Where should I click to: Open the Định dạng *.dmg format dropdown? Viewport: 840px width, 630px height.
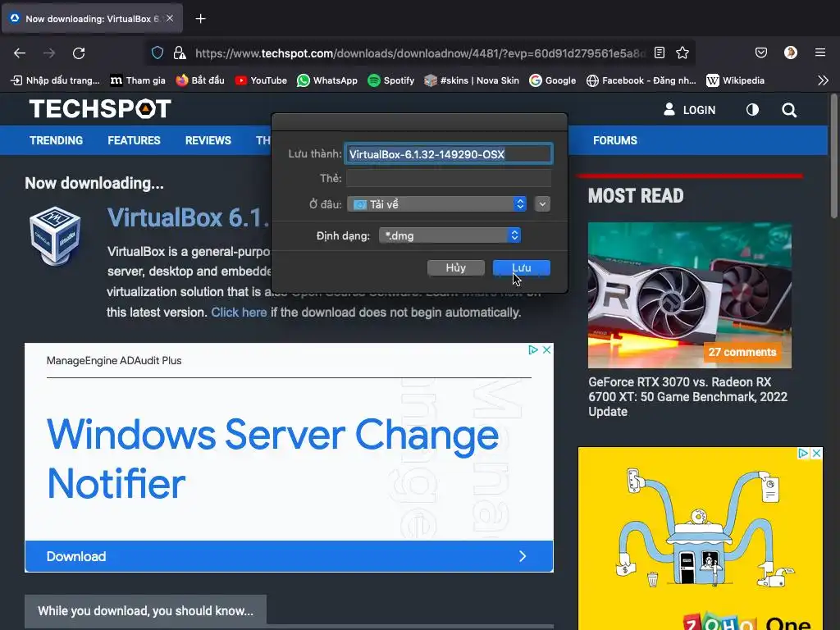(450, 235)
